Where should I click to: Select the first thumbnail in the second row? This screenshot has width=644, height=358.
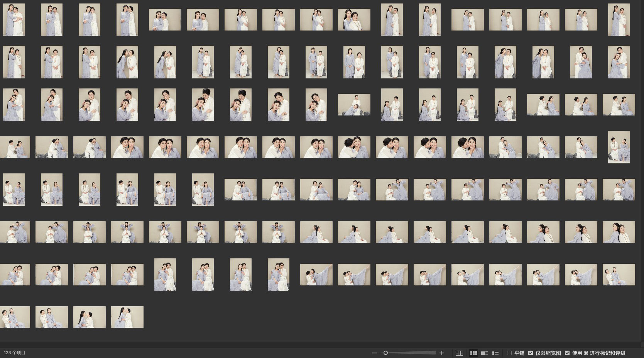coord(14,62)
